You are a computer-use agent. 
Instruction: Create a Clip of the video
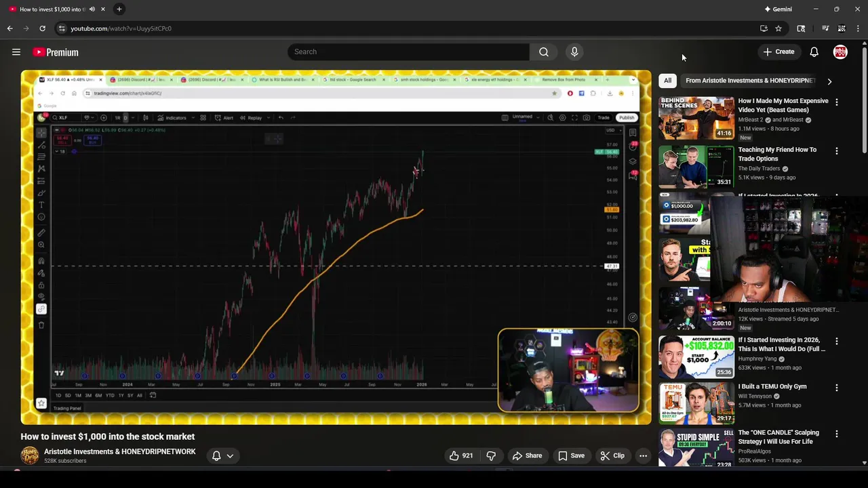[612, 455]
